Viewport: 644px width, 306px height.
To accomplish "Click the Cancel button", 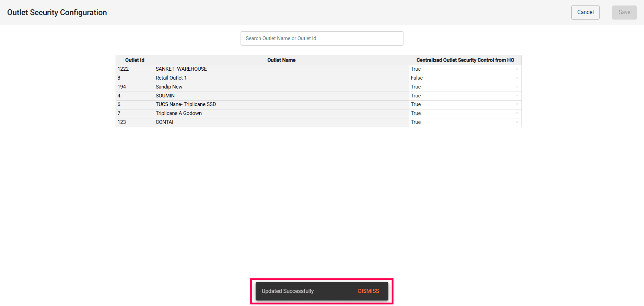I will pos(585,12).
